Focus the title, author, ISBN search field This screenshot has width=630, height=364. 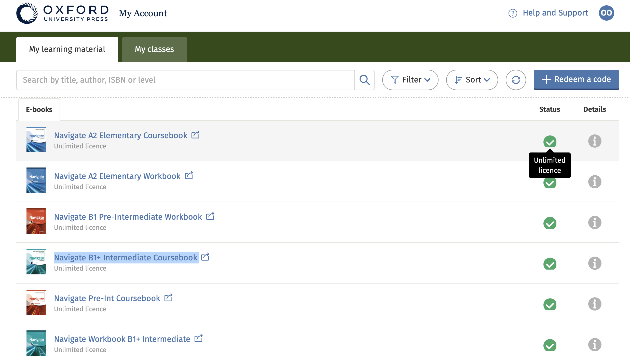pyautogui.click(x=185, y=80)
